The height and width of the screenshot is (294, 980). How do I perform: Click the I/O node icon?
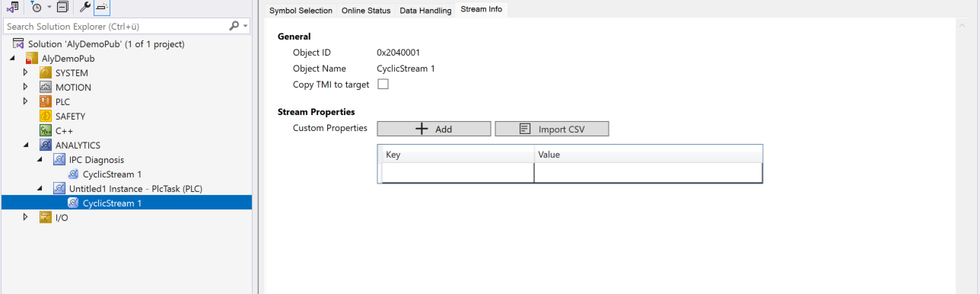pyautogui.click(x=45, y=218)
